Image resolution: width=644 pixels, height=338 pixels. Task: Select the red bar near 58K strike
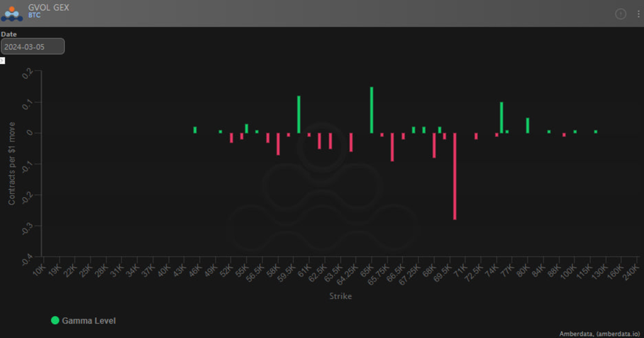[x=278, y=144]
